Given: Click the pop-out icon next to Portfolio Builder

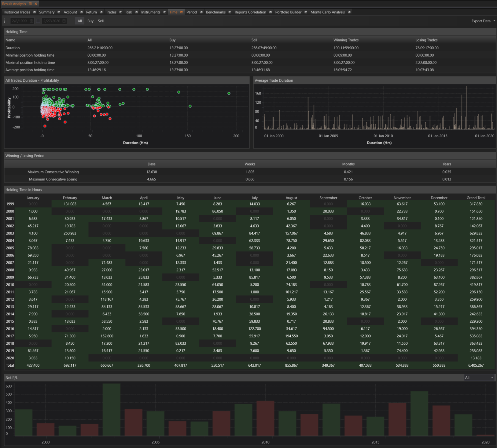Looking at the screenshot, I should (306, 12).
